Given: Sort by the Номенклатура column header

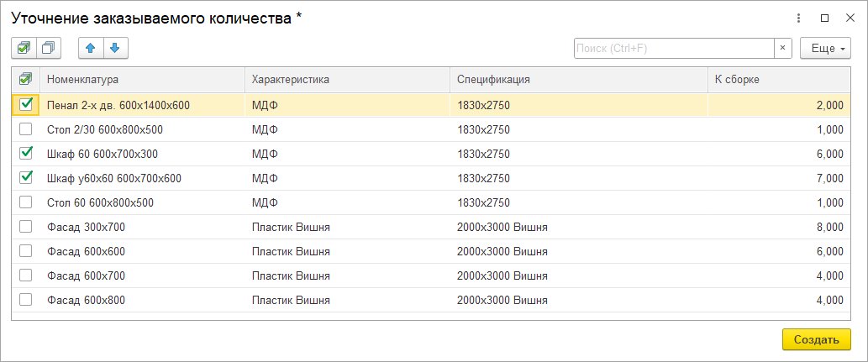Looking at the screenshot, I should coord(83,79).
